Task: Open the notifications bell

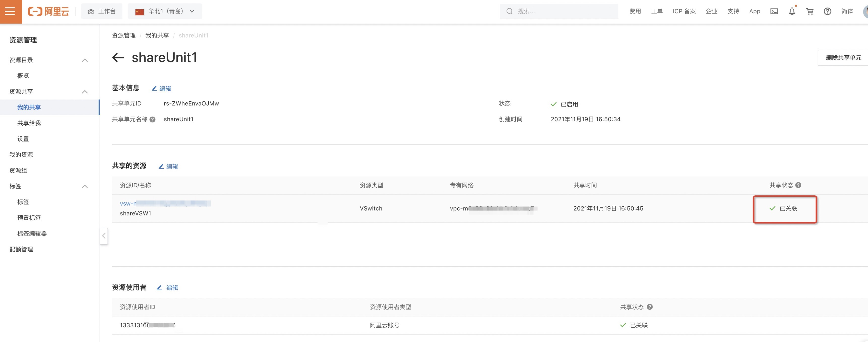Action: pos(792,11)
